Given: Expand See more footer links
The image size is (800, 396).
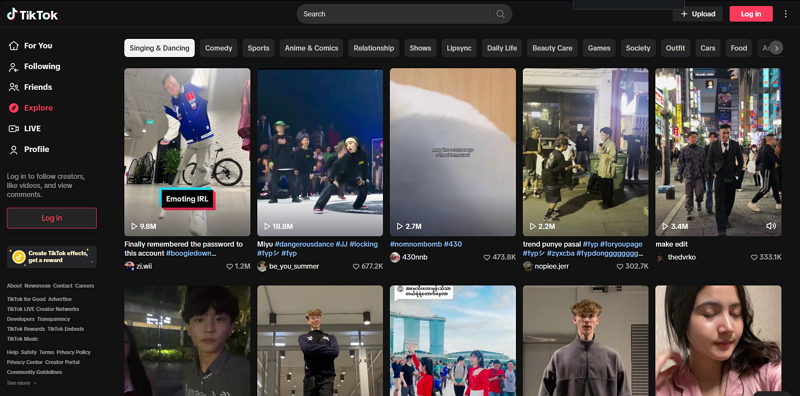Looking at the screenshot, I should pyautogui.click(x=22, y=383).
